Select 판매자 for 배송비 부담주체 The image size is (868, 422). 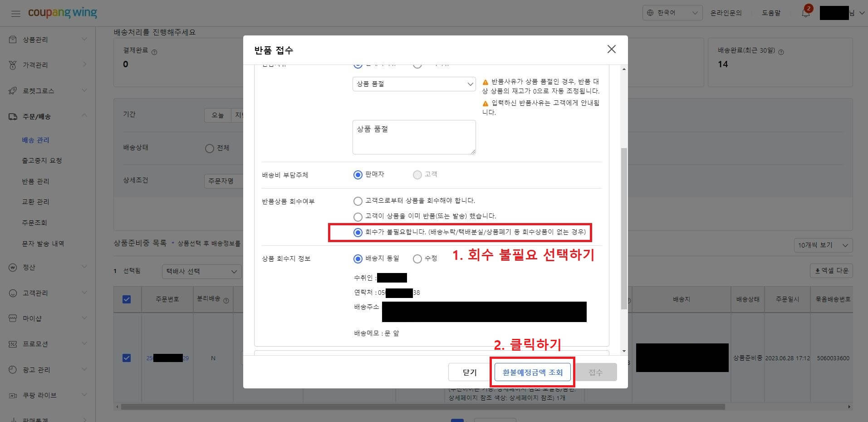click(358, 175)
